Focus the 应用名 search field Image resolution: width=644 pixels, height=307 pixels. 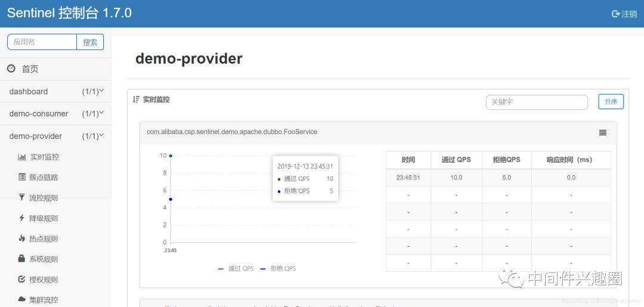(42, 42)
